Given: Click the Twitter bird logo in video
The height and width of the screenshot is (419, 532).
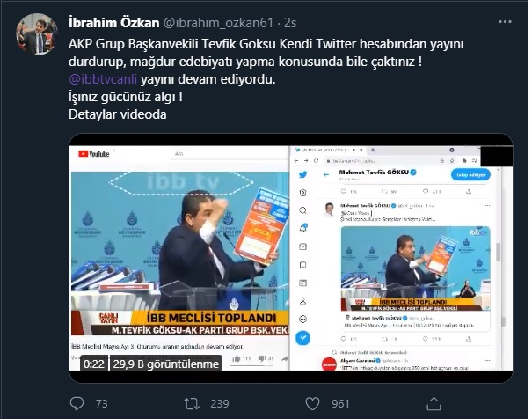Looking at the screenshot, I should point(303,174).
